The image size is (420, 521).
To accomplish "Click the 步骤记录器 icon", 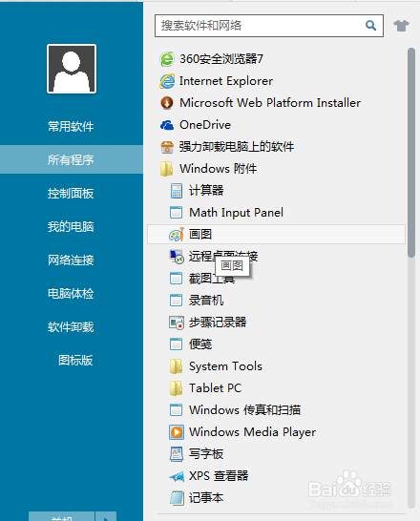I will 177,323.
